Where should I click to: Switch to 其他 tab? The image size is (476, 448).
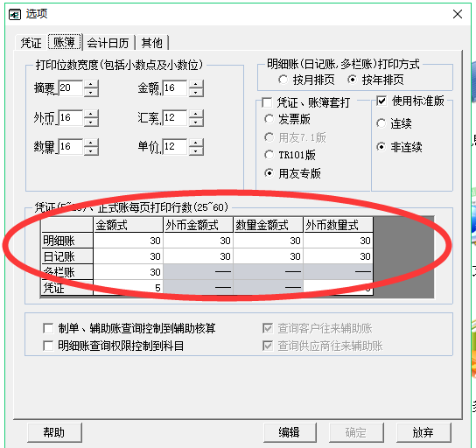point(151,43)
